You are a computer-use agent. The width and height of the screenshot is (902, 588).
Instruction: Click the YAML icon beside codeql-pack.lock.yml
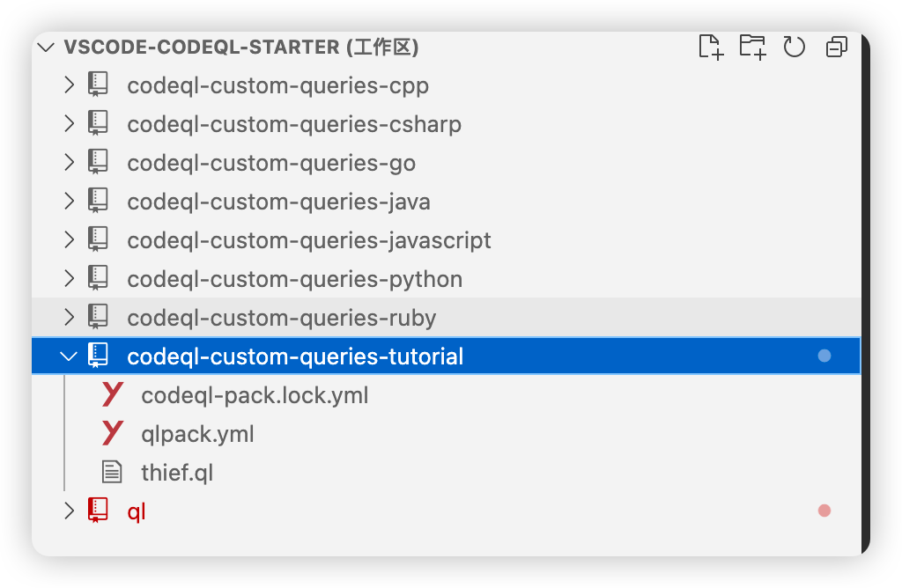(x=113, y=395)
